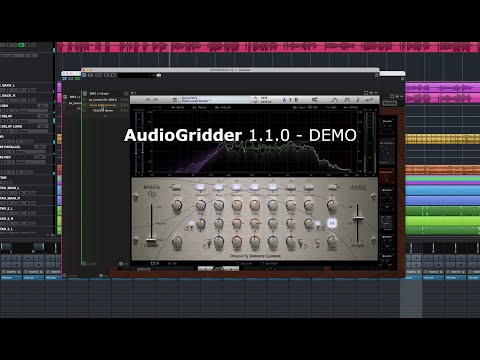Click the undo arrow in the plugin toolbar
The height and width of the screenshot is (360, 480).
148,100
